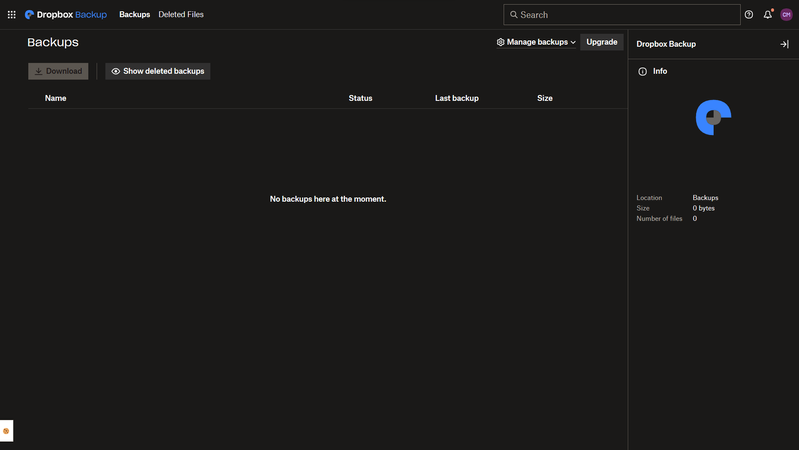
Task: Click 'No backups here at the moment.' text
Action: [x=328, y=199]
